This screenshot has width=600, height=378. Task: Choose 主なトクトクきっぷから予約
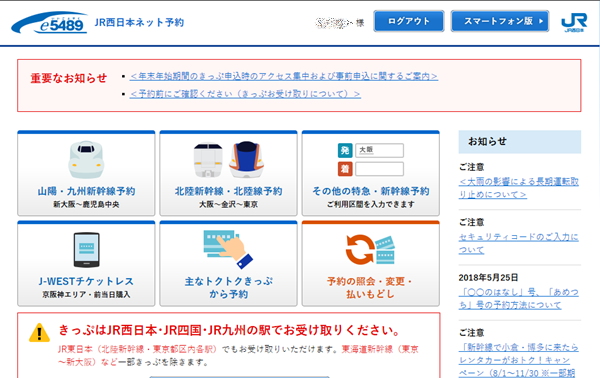pyautogui.click(x=228, y=263)
